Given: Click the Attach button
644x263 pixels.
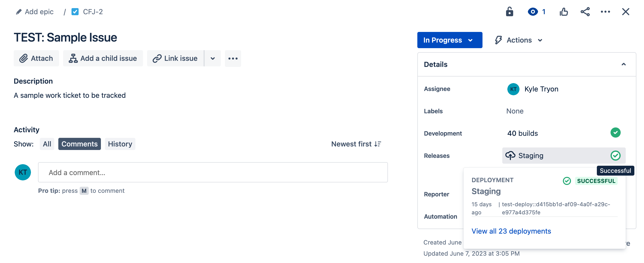Looking at the screenshot, I should click(36, 58).
